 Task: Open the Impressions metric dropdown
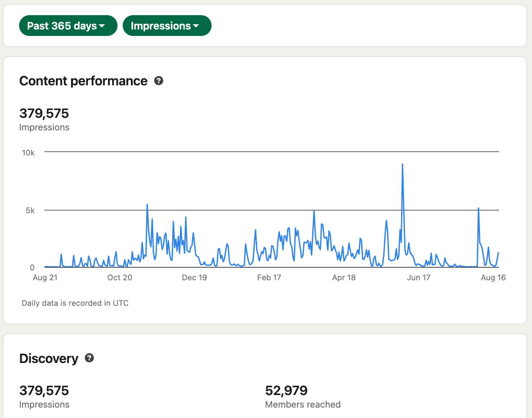(x=167, y=26)
